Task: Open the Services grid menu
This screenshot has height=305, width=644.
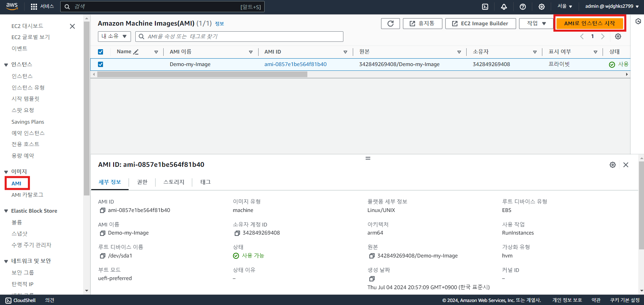Action: [42, 6]
